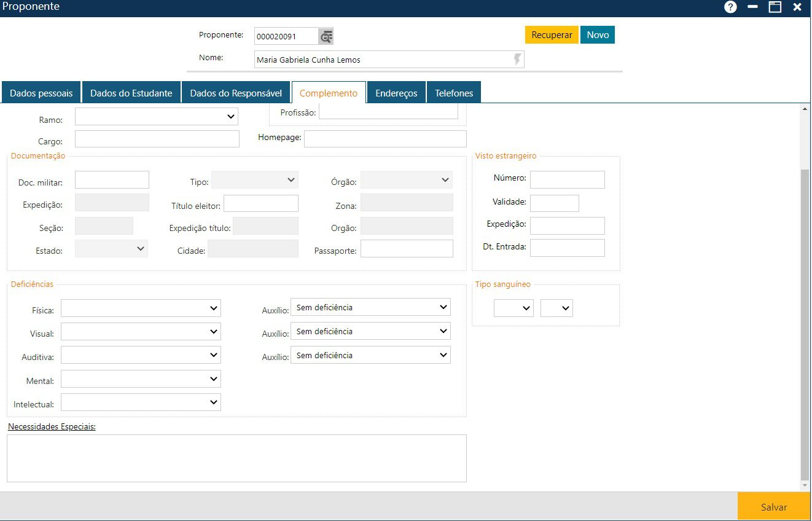Expand the Intelectual deficiency dropdown
The width and height of the screenshot is (812, 521).
click(141, 402)
